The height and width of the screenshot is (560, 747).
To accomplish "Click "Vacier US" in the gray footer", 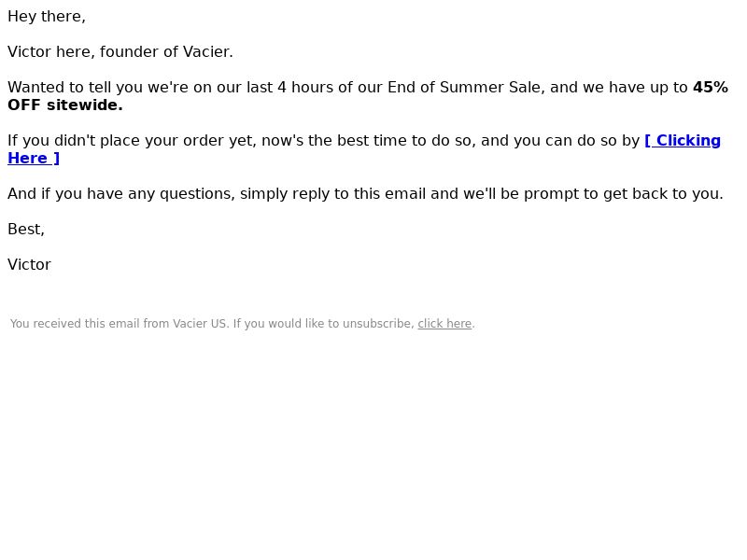I will (x=199, y=324).
